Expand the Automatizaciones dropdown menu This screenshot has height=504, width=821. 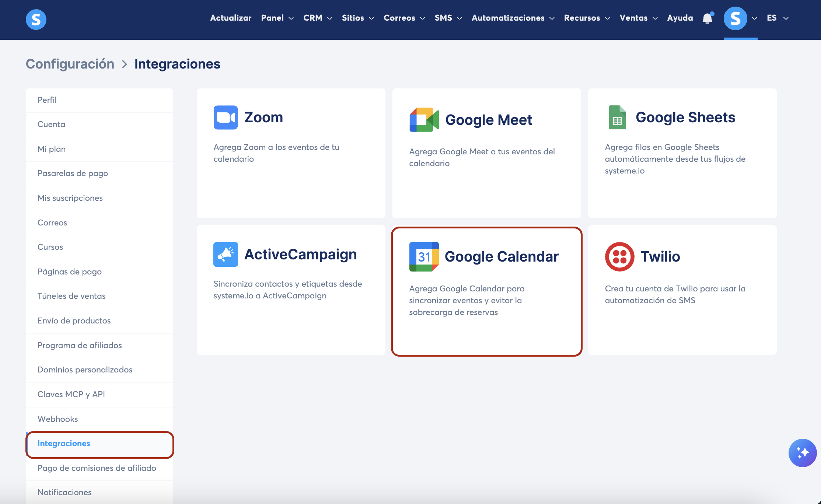[x=513, y=18]
